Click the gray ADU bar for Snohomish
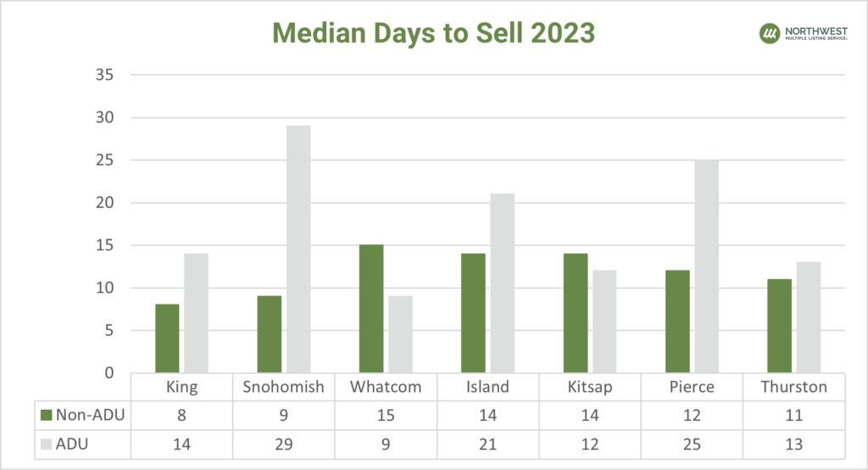 (x=298, y=249)
